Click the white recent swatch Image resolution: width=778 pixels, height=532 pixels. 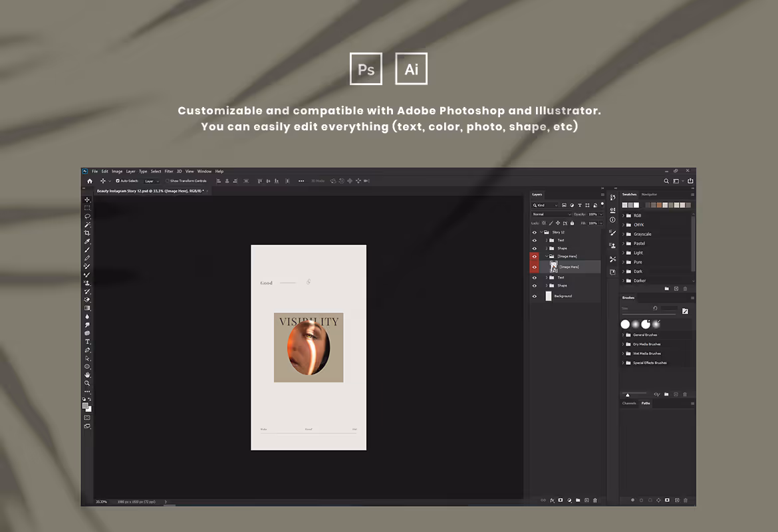tap(636, 205)
